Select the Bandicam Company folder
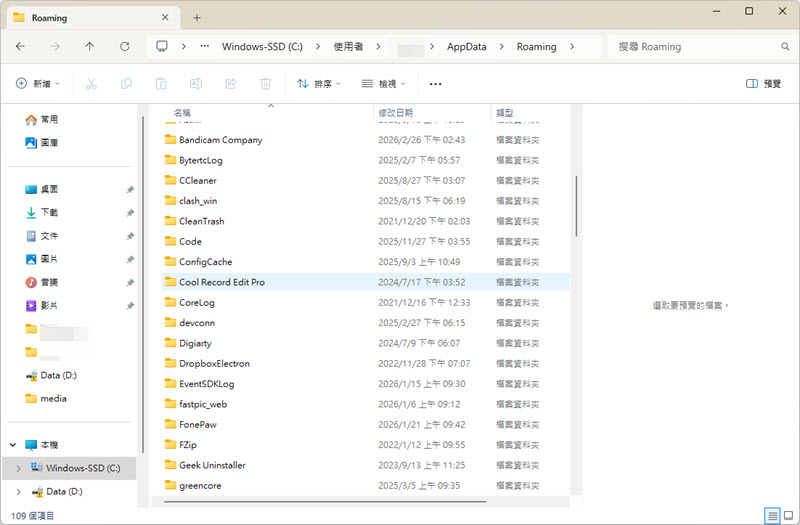 click(366, 140)
